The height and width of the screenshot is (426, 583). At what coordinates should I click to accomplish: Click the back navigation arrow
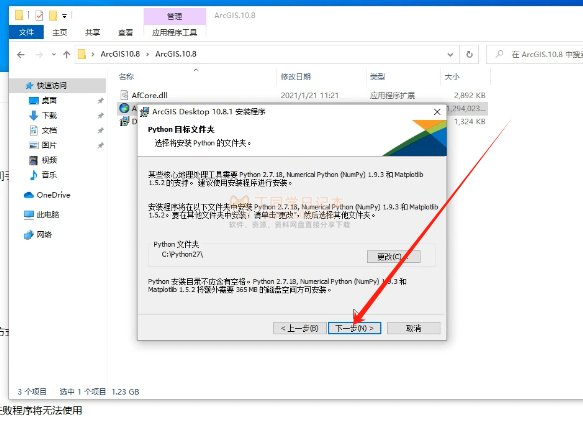tap(21, 55)
